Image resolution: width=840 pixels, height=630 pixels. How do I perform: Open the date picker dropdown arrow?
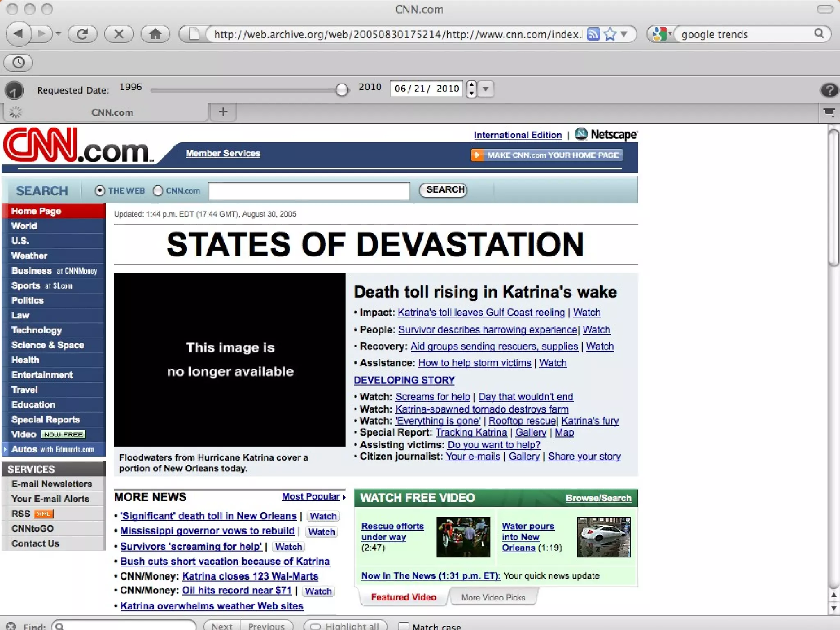pyautogui.click(x=486, y=89)
